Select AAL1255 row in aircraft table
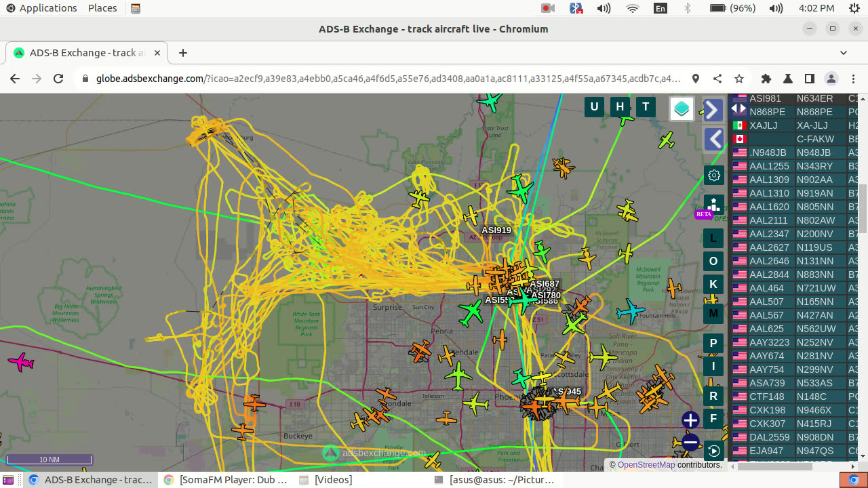868x488 pixels. pyautogui.click(x=793, y=166)
